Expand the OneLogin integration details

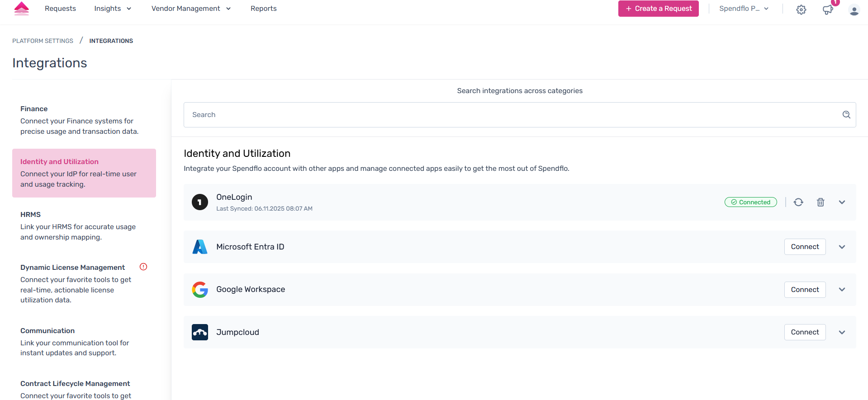[x=842, y=202]
